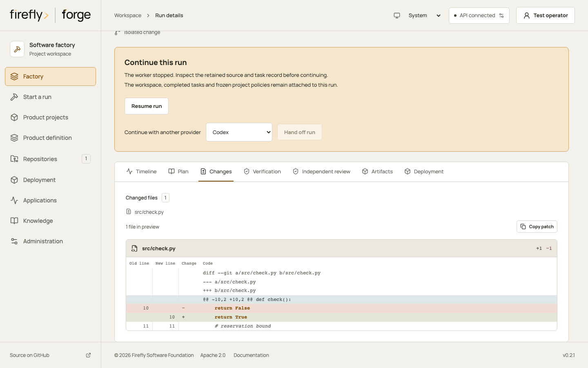The width and height of the screenshot is (588, 368).
Task: Click the Administration sliders icon
Action: tap(14, 241)
